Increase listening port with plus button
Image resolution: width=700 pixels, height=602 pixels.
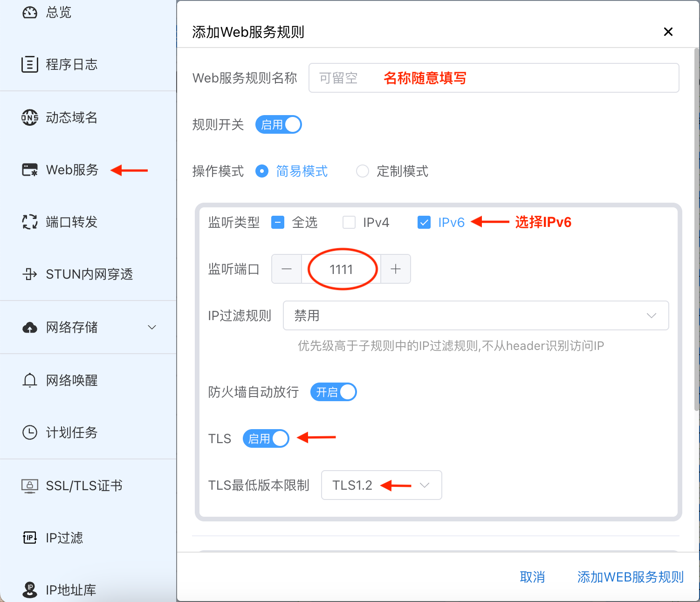[396, 269]
